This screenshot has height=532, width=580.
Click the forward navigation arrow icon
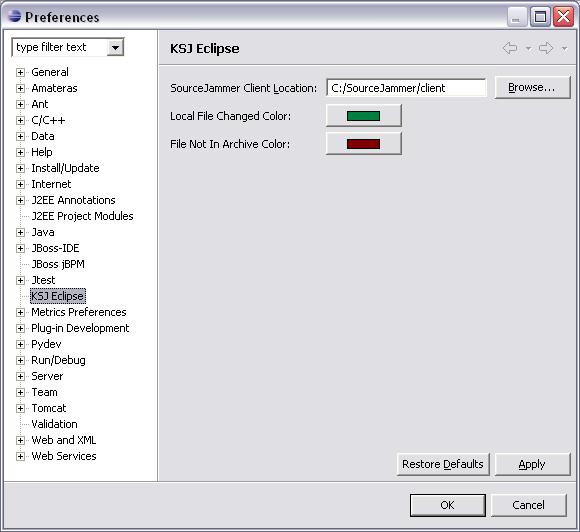(x=546, y=48)
